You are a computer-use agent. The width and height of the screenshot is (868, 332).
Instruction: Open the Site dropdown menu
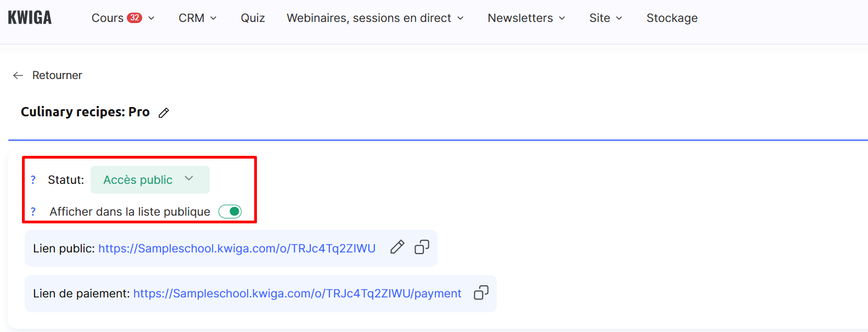pos(606,18)
